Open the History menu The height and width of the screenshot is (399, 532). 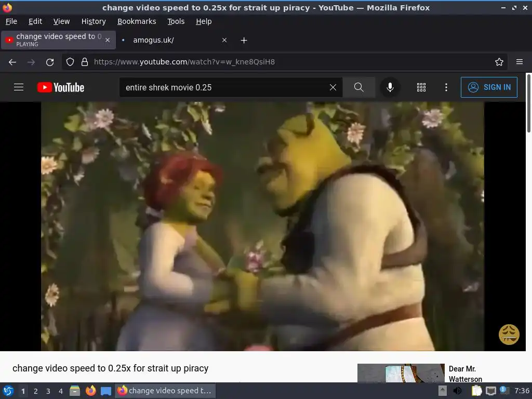click(x=94, y=21)
